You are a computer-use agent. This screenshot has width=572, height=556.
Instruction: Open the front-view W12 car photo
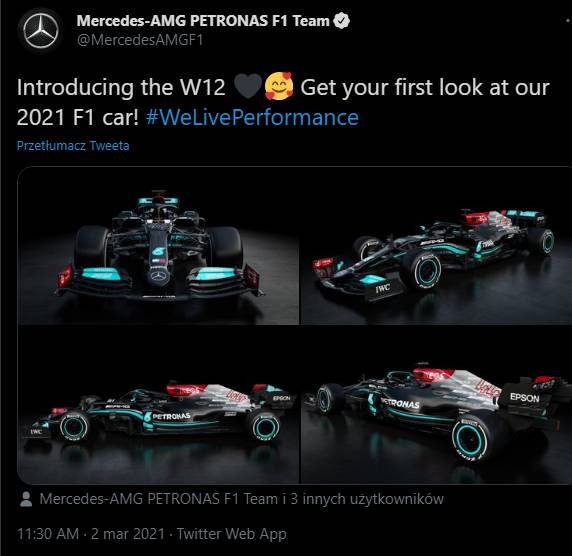tap(158, 246)
